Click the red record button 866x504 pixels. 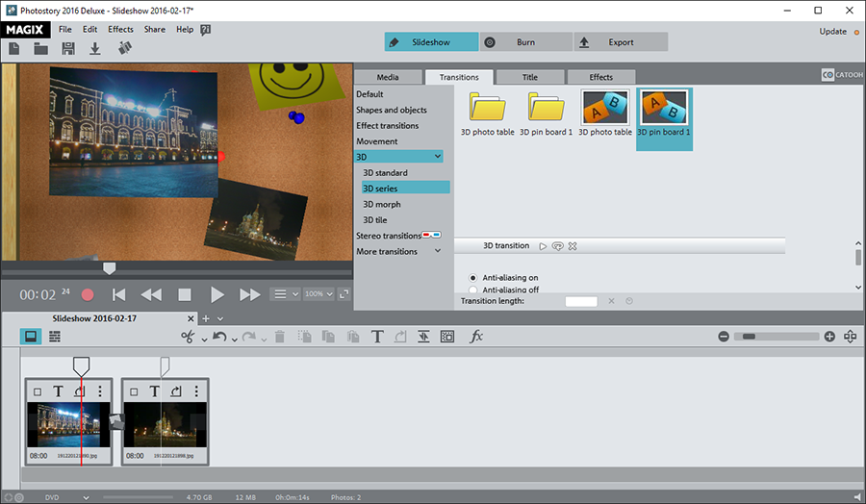88,294
